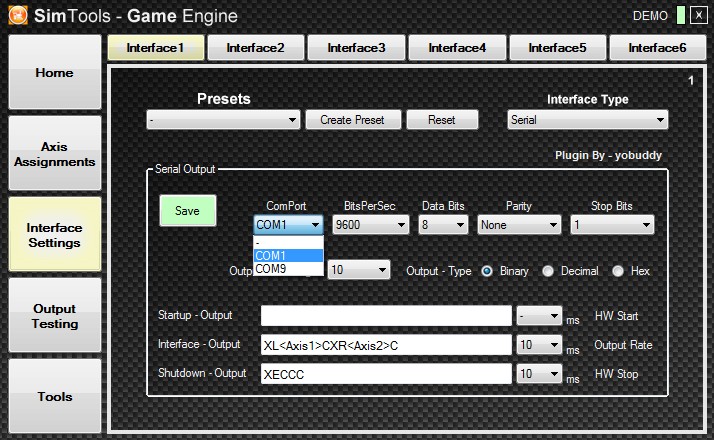This screenshot has height=440, width=714.
Task: Collapse the ComPort dropdown
Action: coord(288,225)
